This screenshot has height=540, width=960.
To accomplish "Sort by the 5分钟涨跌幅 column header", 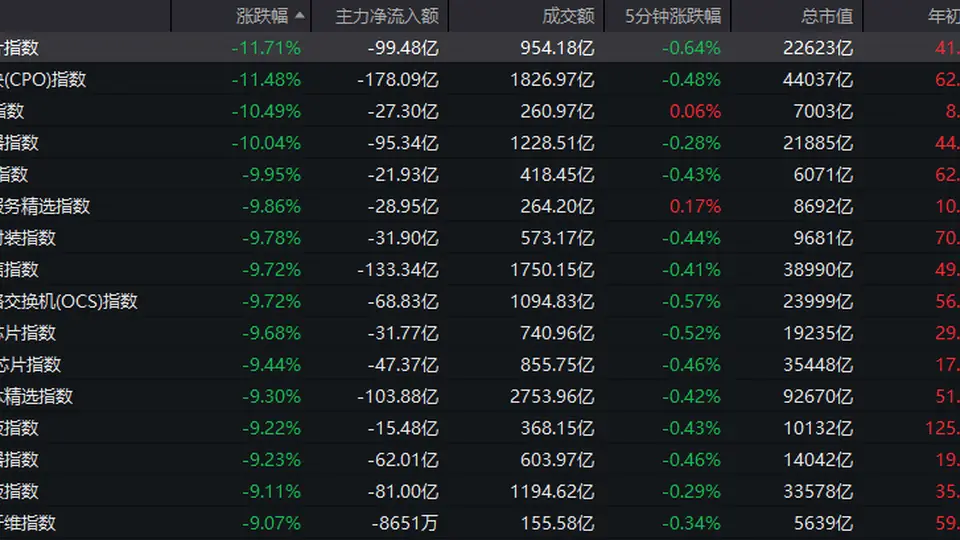I will [673, 16].
